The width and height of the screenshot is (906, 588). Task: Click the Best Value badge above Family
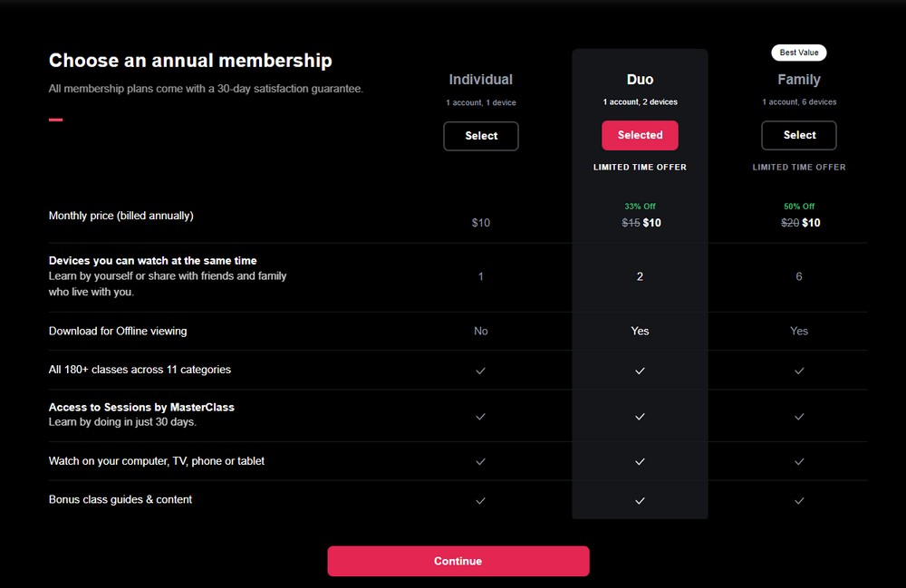point(798,53)
